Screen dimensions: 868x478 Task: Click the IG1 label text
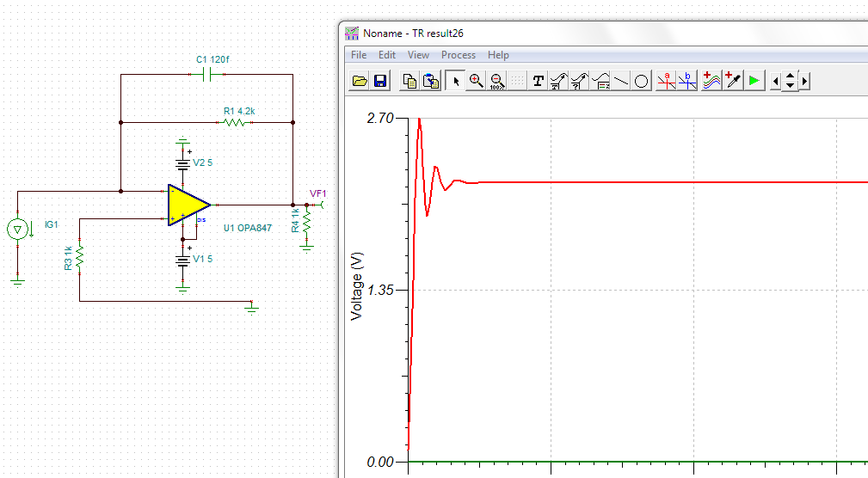51,224
